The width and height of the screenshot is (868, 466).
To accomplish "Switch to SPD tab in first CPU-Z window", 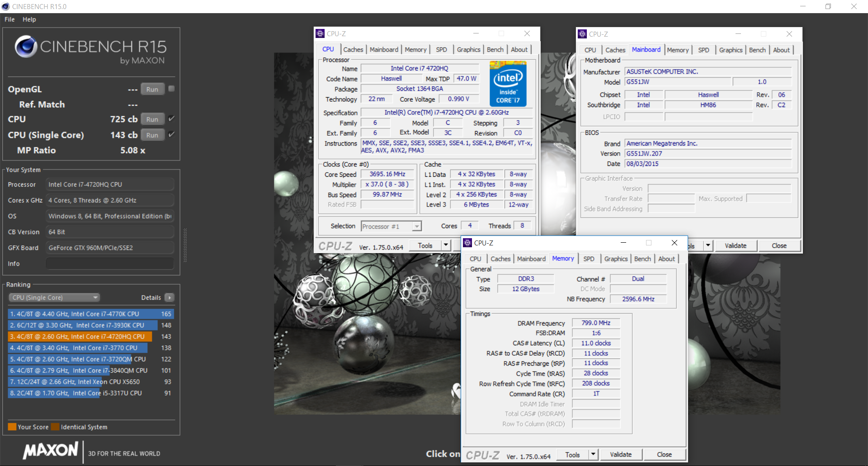I will click(x=441, y=50).
